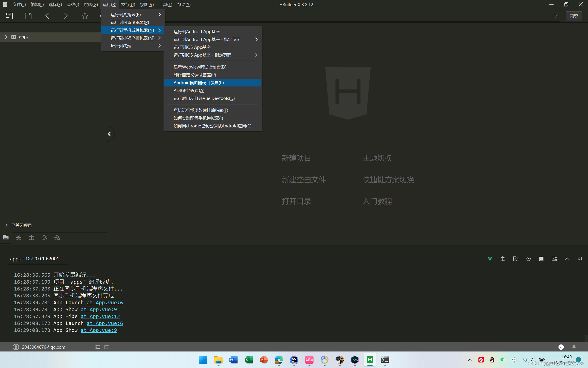Open 如何用chrome控制台调试Android应用(C)
This screenshot has height=368, width=588.
coord(213,126)
